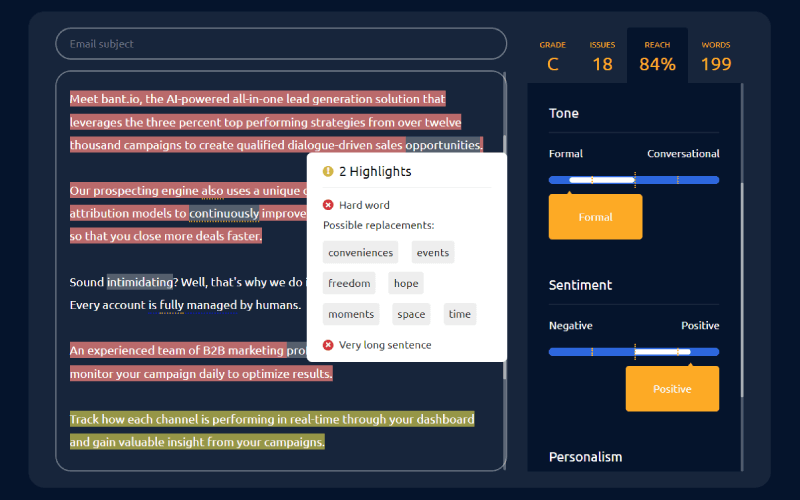Click the Email subject input field
Viewport: 800px width, 500px height.
tap(280, 44)
